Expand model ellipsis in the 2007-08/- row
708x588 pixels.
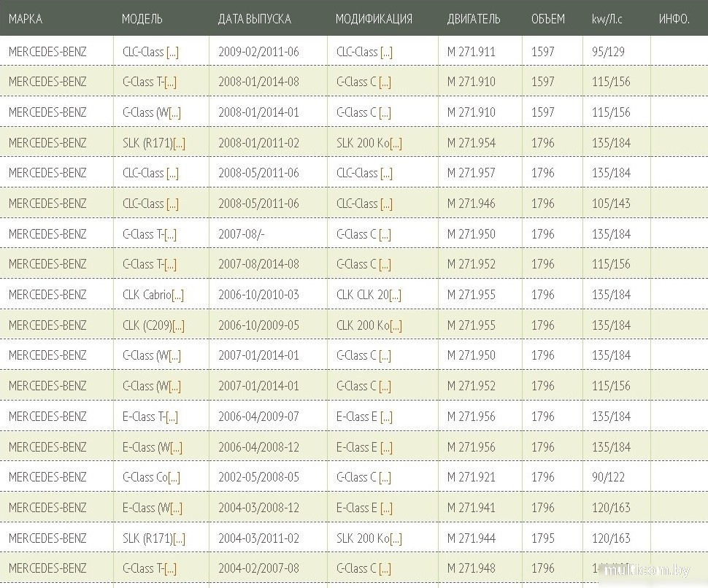170,235
